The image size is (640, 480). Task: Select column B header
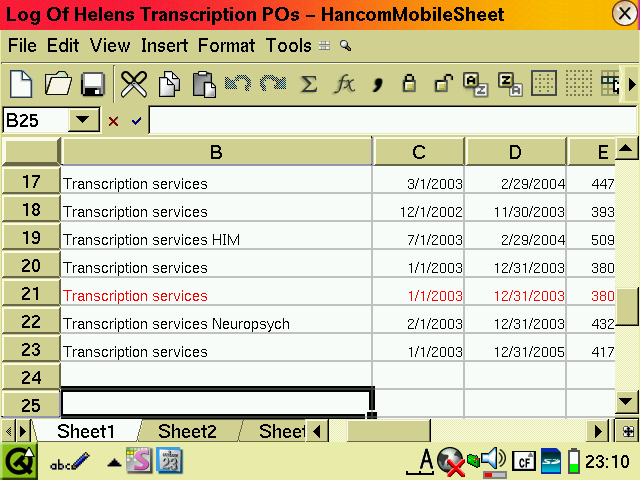(x=216, y=152)
